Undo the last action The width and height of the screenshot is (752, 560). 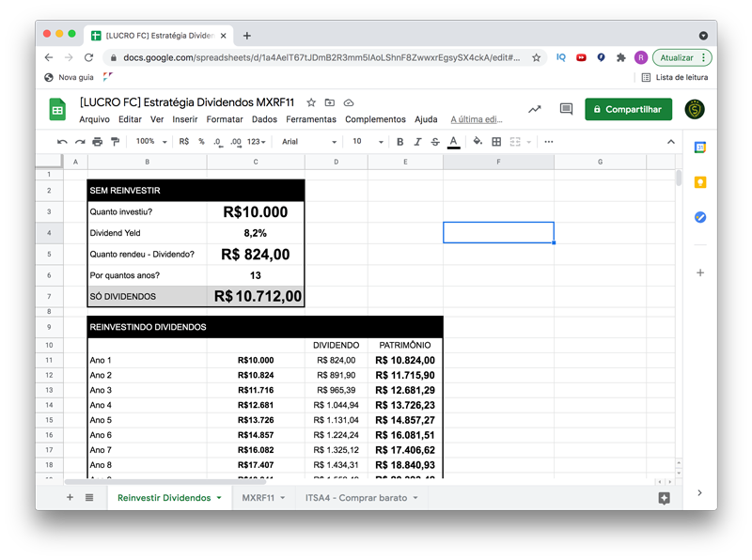[62, 142]
